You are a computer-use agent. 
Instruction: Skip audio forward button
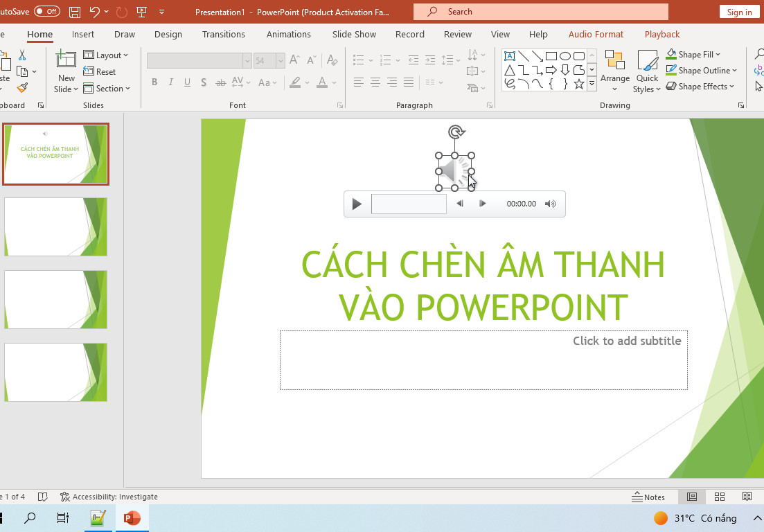click(x=482, y=204)
